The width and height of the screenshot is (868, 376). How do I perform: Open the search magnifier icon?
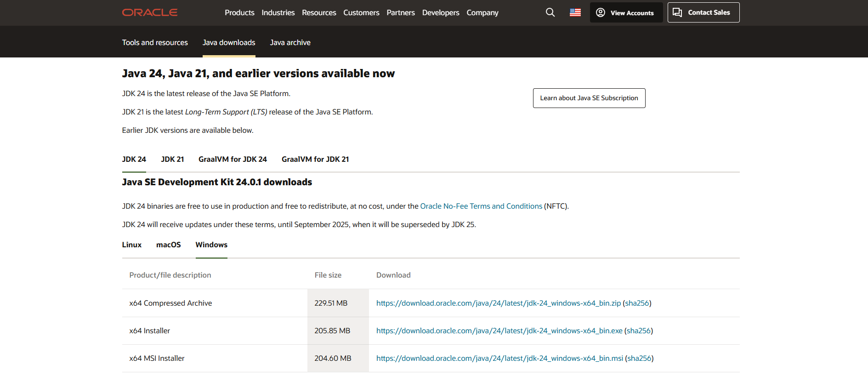[550, 12]
